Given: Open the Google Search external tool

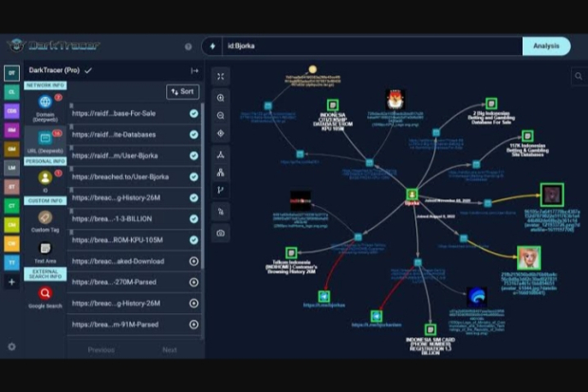Looking at the screenshot, I should point(45,294).
